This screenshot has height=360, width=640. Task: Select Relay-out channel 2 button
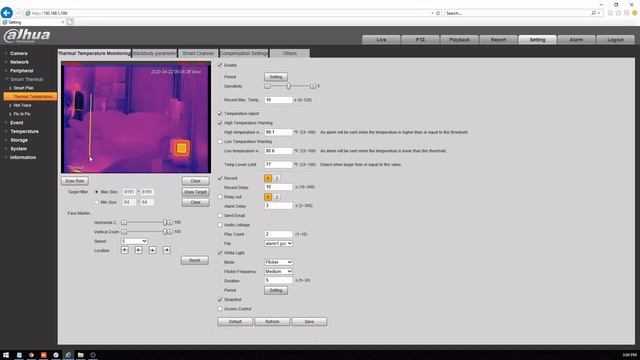[x=276, y=197]
